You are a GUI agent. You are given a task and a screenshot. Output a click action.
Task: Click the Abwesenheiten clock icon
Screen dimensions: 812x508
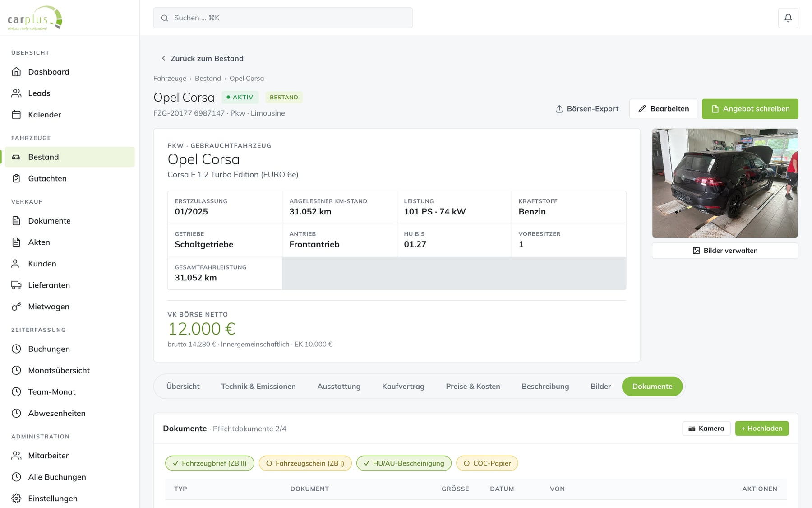point(16,413)
